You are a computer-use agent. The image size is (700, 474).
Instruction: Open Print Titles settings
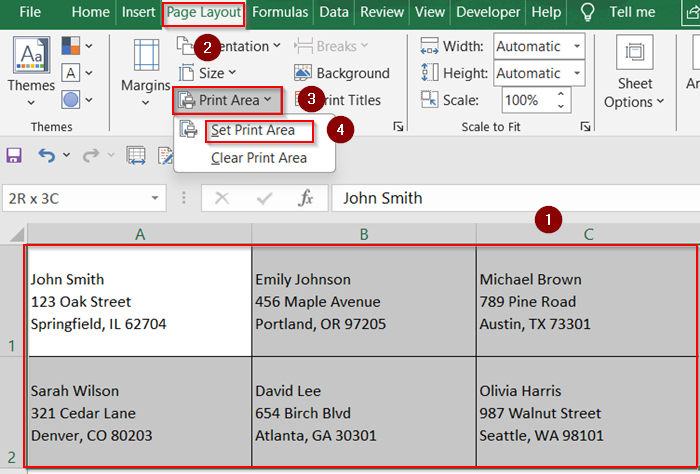(x=338, y=100)
